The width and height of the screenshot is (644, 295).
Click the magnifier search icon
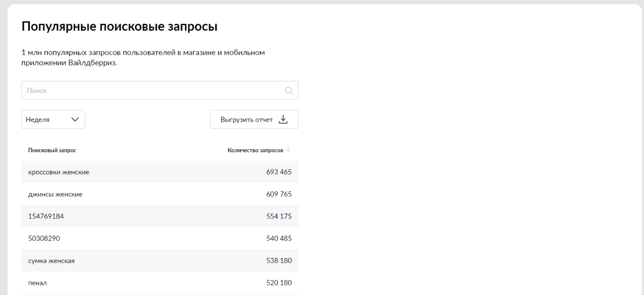click(x=289, y=90)
